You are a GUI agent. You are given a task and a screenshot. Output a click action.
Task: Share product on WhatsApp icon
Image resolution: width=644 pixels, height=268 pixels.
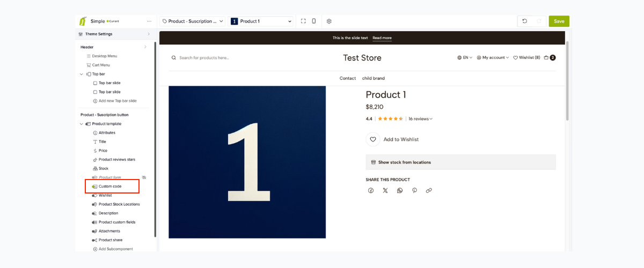400,190
